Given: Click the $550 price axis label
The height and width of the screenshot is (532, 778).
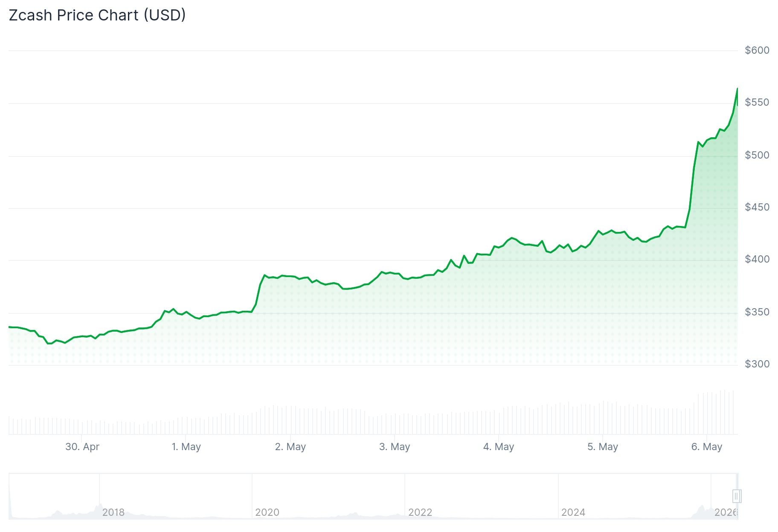Looking at the screenshot, I should tap(757, 102).
